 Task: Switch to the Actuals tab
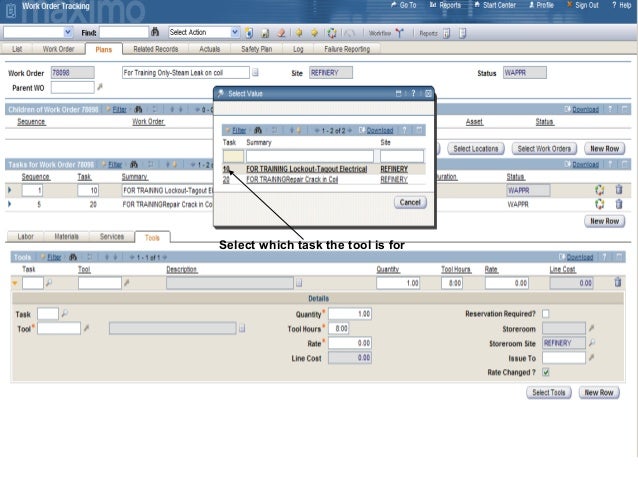(x=209, y=48)
